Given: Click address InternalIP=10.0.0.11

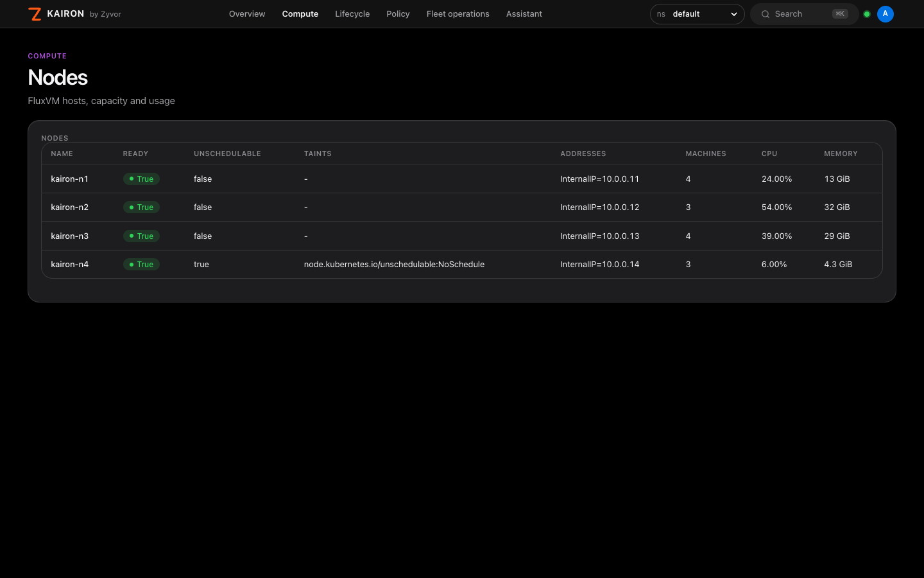Looking at the screenshot, I should (600, 179).
